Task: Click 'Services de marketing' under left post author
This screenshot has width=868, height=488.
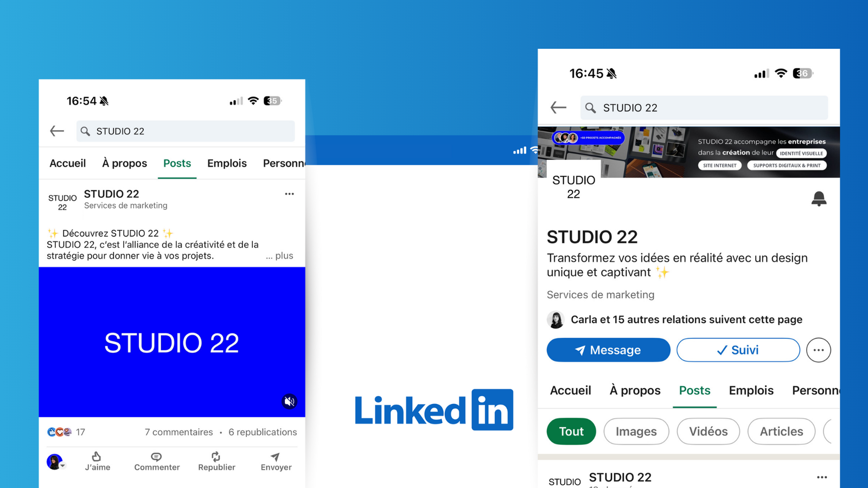Action: coord(125,206)
